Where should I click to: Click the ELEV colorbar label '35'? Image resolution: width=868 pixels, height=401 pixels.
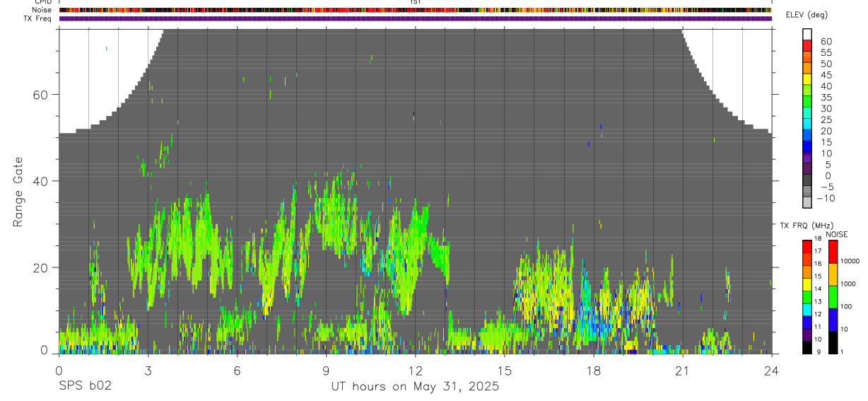point(826,98)
